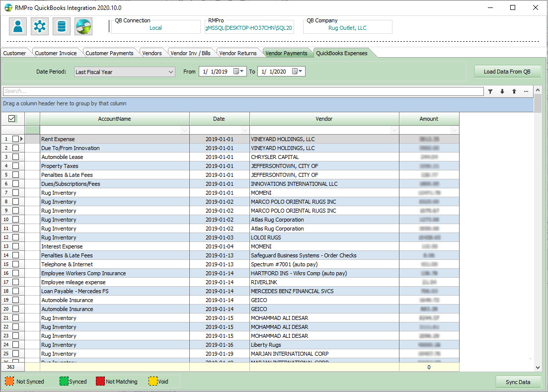This screenshot has width=548, height=392.
Task: Switch to the Customer Payments tab
Action: click(109, 53)
